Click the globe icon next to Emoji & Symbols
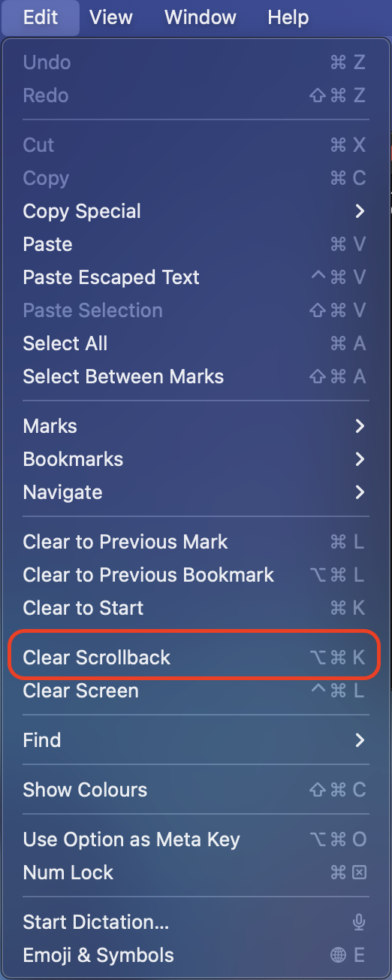This screenshot has height=980, width=392. [338, 955]
